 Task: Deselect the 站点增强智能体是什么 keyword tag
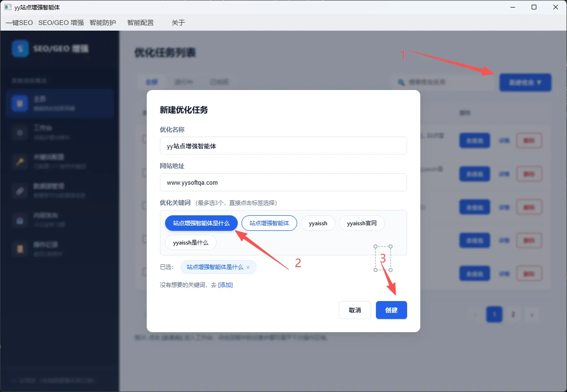(201, 223)
